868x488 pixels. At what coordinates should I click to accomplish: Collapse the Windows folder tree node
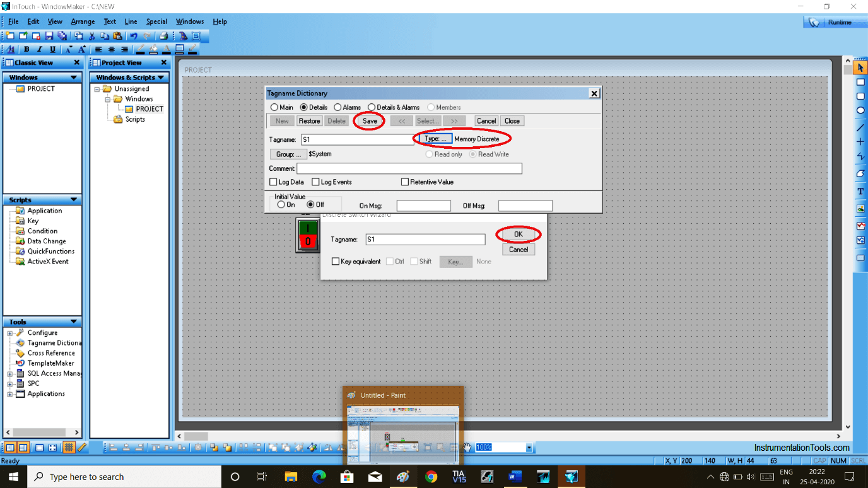pos(107,99)
